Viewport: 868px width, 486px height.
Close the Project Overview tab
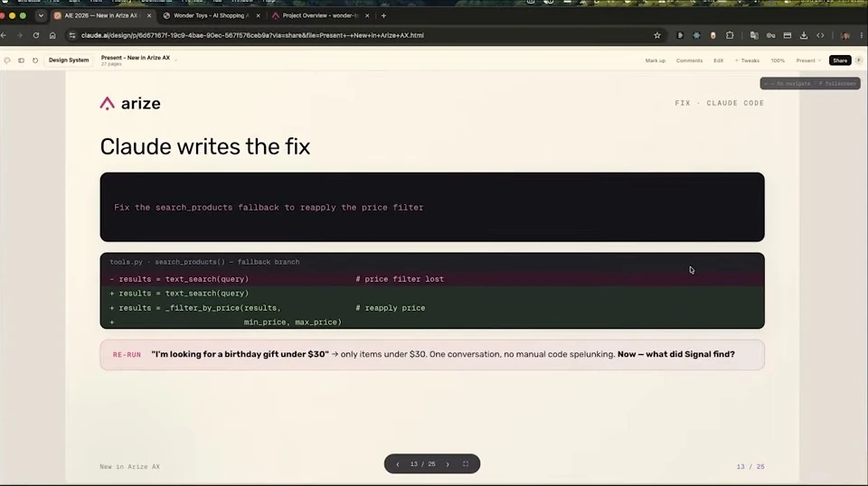coord(367,15)
